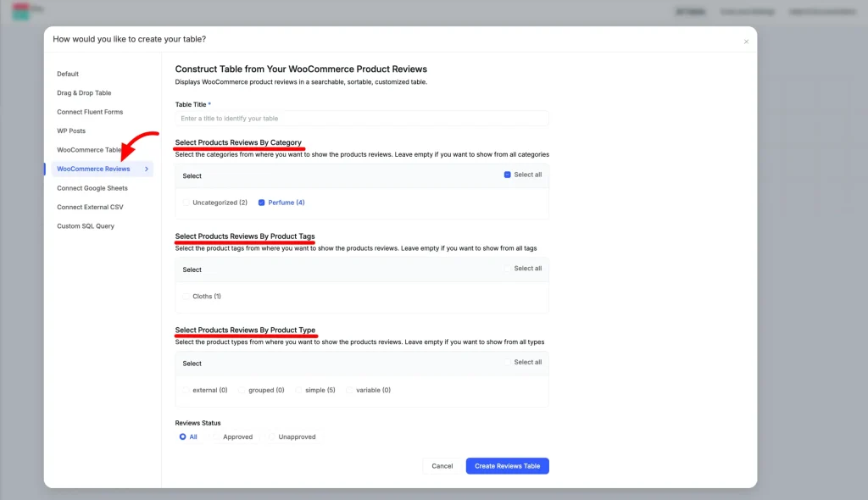Viewport: 868px width, 500px height.
Task: Check the Cloths (1) product tag
Action: click(x=187, y=296)
